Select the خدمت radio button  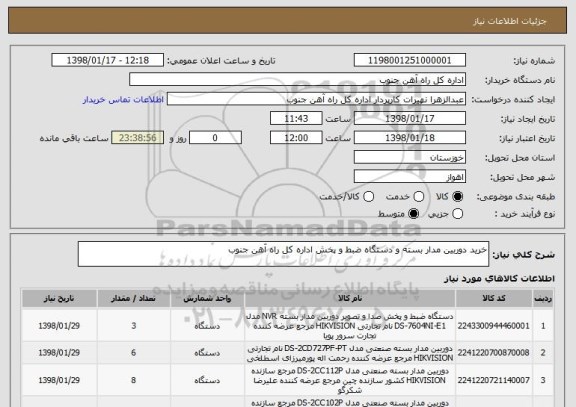click(x=419, y=197)
